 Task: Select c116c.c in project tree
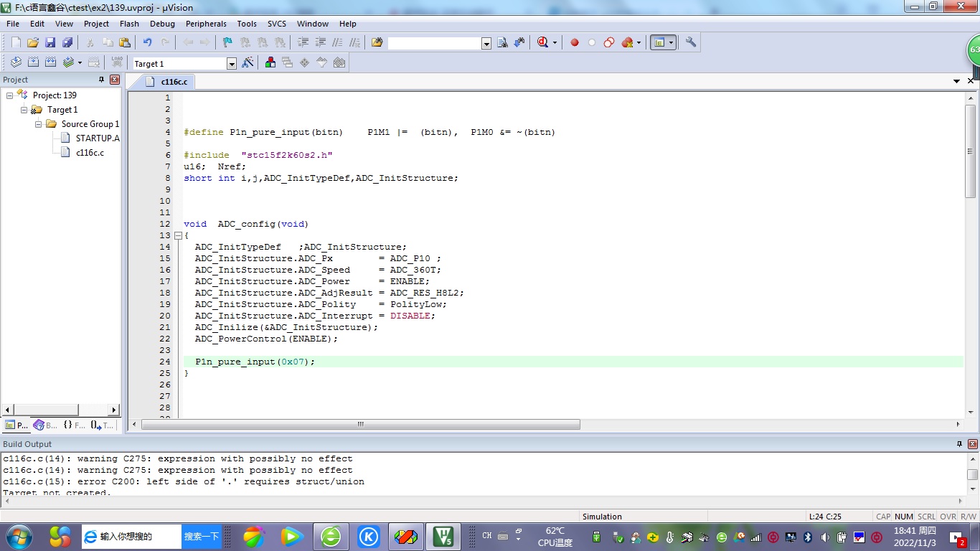tap(83, 152)
